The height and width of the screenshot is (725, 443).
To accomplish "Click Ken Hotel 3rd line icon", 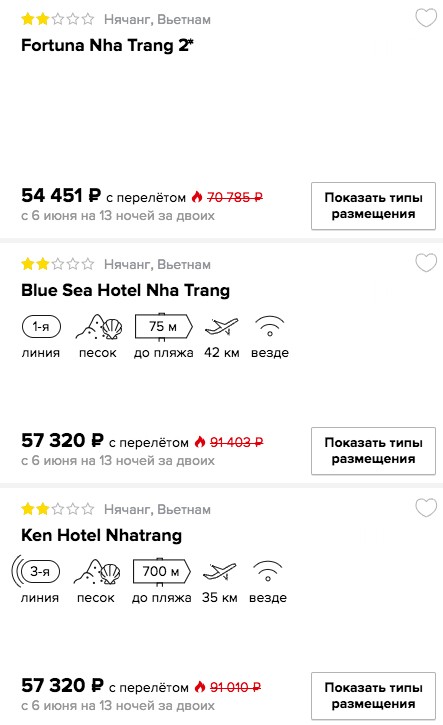I will tap(36, 571).
